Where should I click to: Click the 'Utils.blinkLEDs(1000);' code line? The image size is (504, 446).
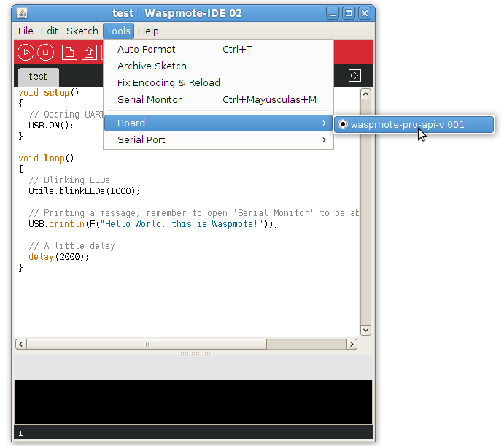[x=84, y=191]
